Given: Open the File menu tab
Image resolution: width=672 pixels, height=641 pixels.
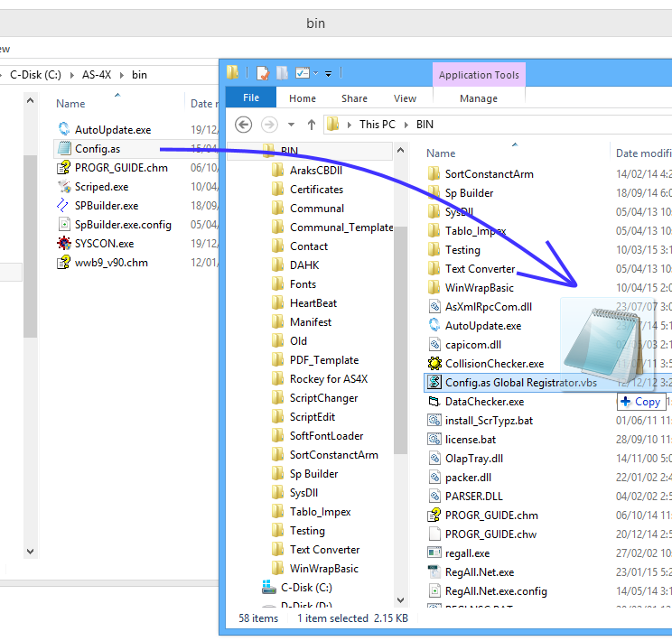Looking at the screenshot, I should click(x=251, y=98).
